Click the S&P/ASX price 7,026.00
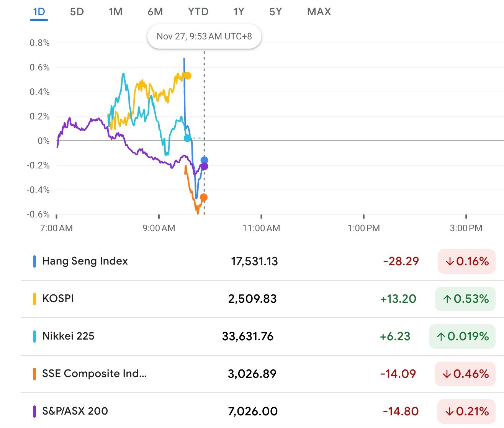 point(253,412)
